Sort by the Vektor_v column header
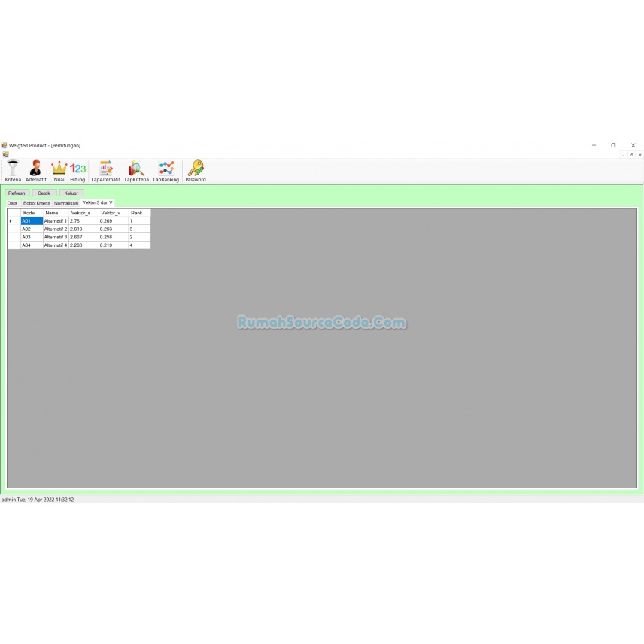The width and height of the screenshot is (644, 644). [114, 213]
